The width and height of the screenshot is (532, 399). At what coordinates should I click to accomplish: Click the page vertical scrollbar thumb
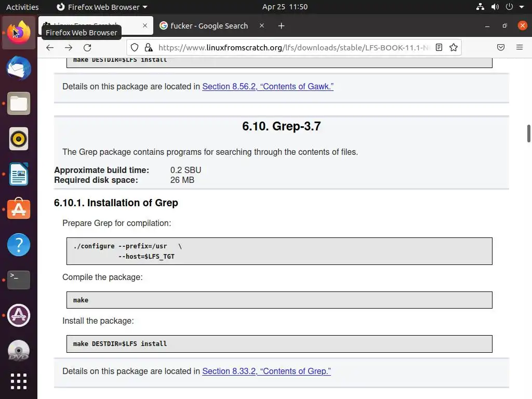point(528,133)
